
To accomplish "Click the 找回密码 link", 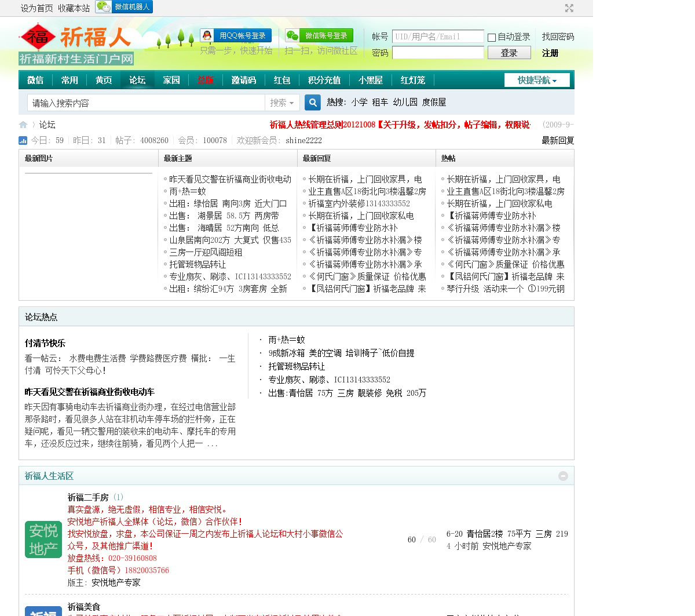I will coord(558,37).
